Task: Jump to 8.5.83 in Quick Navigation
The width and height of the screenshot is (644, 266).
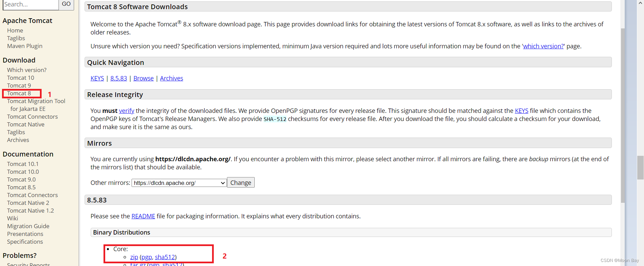Action: pyautogui.click(x=119, y=78)
